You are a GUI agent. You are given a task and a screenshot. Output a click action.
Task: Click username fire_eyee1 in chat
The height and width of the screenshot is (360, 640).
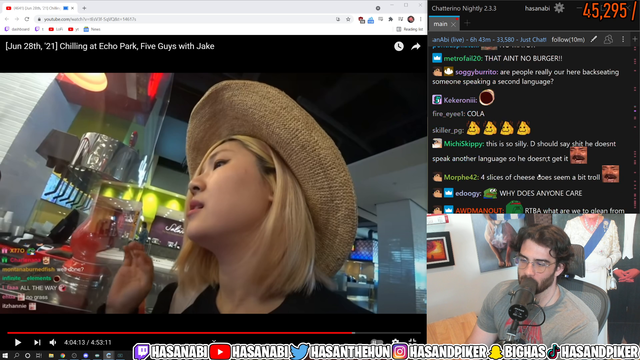(x=448, y=114)
